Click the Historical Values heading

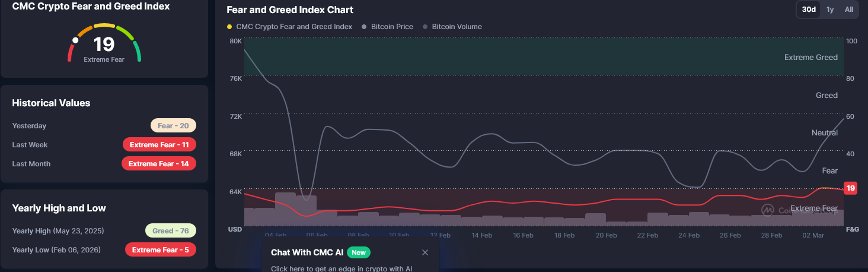tap(51, 103)
